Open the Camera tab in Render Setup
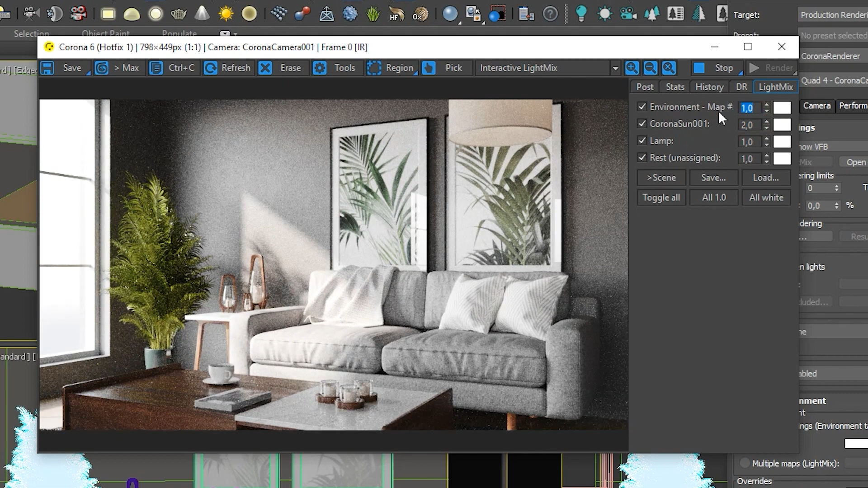 click(817, 105)
